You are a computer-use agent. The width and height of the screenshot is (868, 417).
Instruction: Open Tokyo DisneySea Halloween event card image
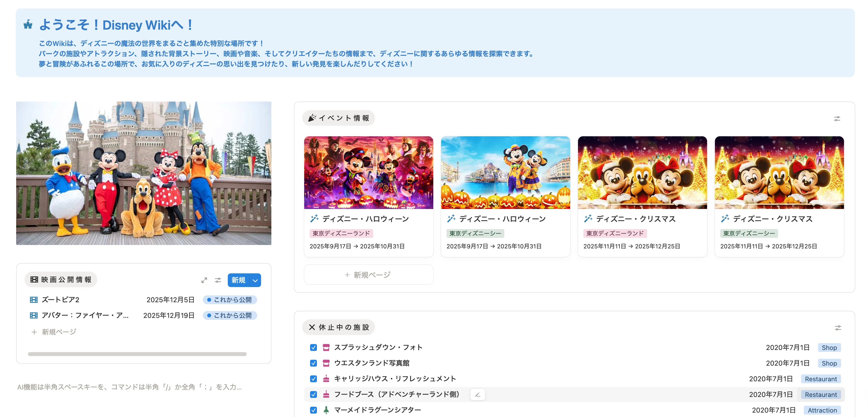pyautogui.click(x=506, y=173)
